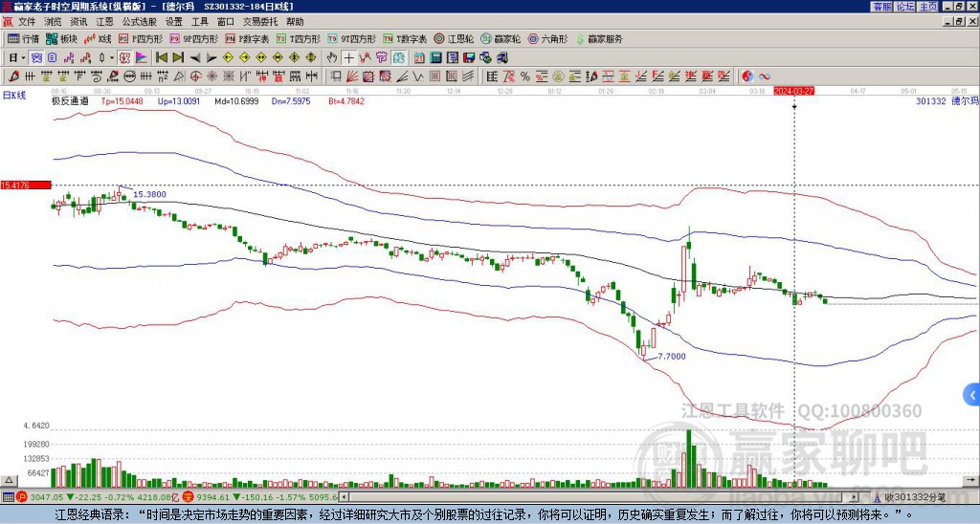Open the T数字表 tool
The width and height of the screenshot is (980, 524).
pos(405,38)
